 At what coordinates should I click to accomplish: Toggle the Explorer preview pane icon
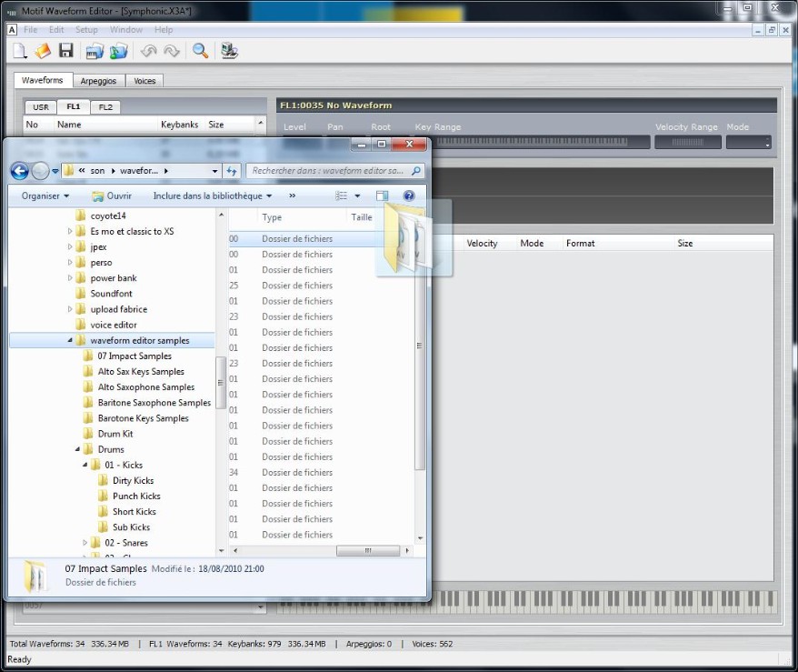pyautogui.click(x=383, y=196)
